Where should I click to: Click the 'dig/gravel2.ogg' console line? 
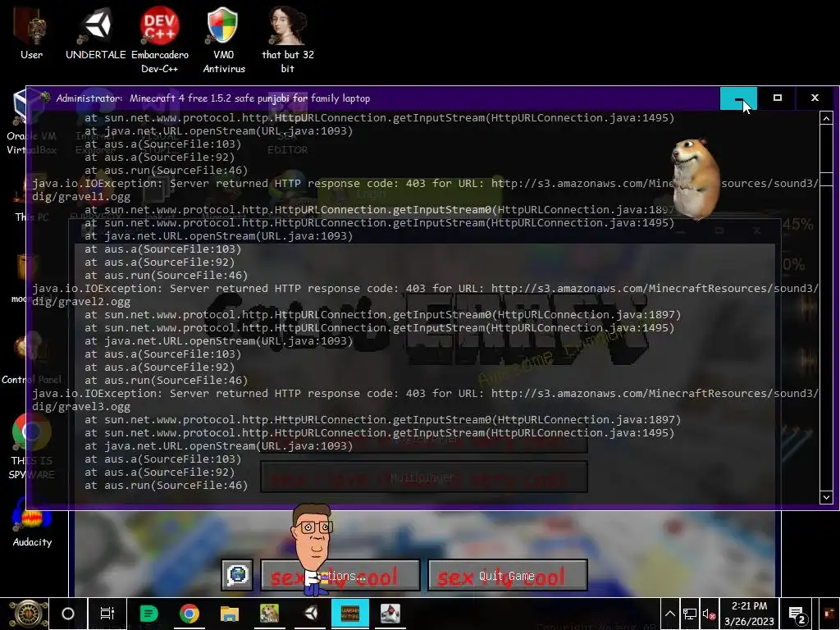[81, 302]
